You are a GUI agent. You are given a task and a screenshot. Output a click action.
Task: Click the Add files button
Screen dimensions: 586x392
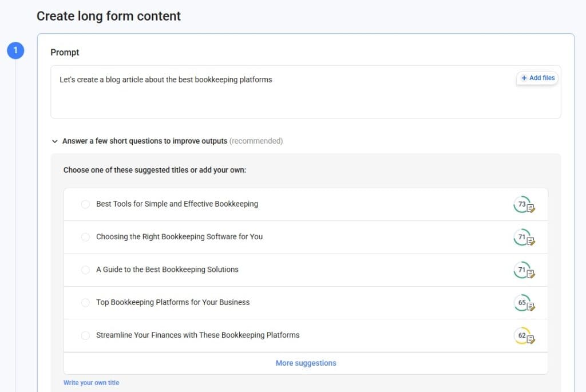click(537, 78)
